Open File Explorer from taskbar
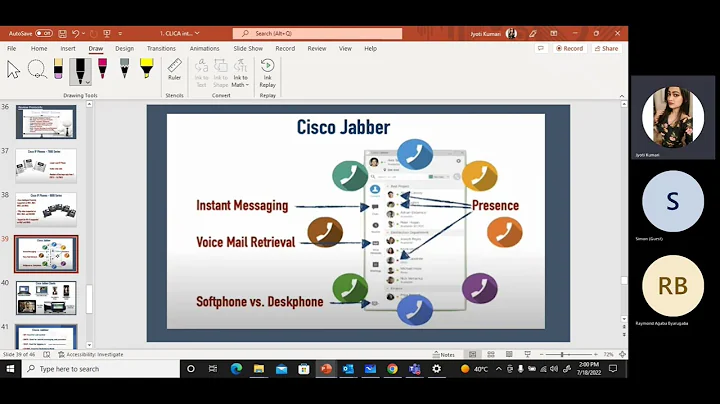720x404 pixels. tap(259, 369)
